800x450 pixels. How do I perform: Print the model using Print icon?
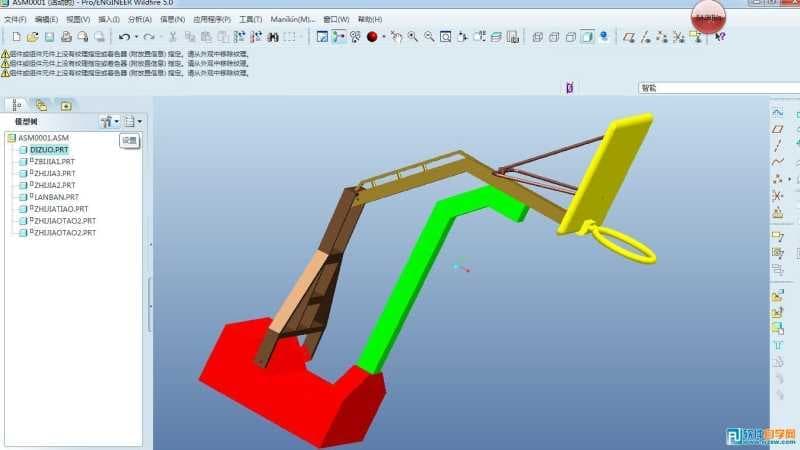(66, 37)
